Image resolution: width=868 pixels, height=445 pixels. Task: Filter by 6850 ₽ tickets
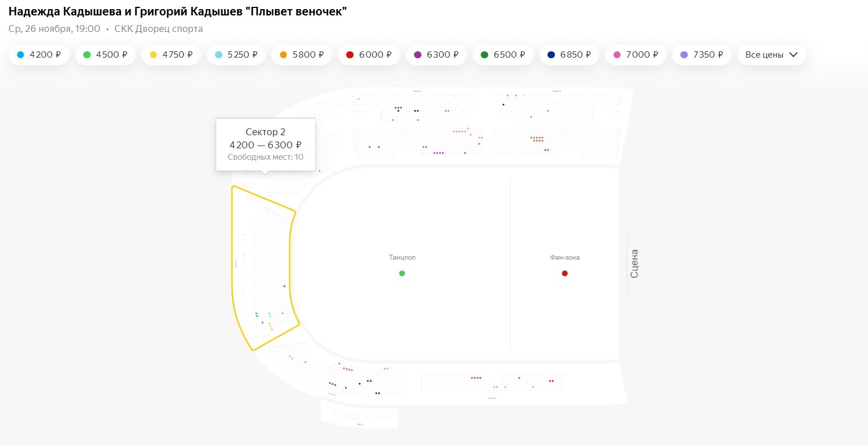tap(569, 55)
